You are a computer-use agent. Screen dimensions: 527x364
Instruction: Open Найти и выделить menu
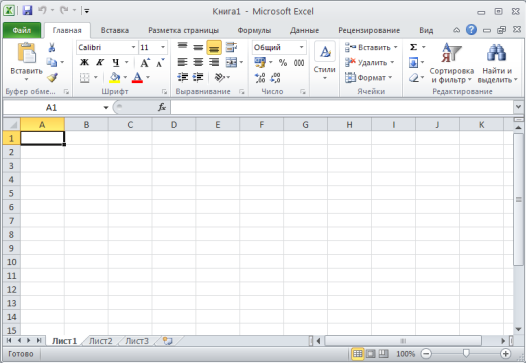[497, 63]
